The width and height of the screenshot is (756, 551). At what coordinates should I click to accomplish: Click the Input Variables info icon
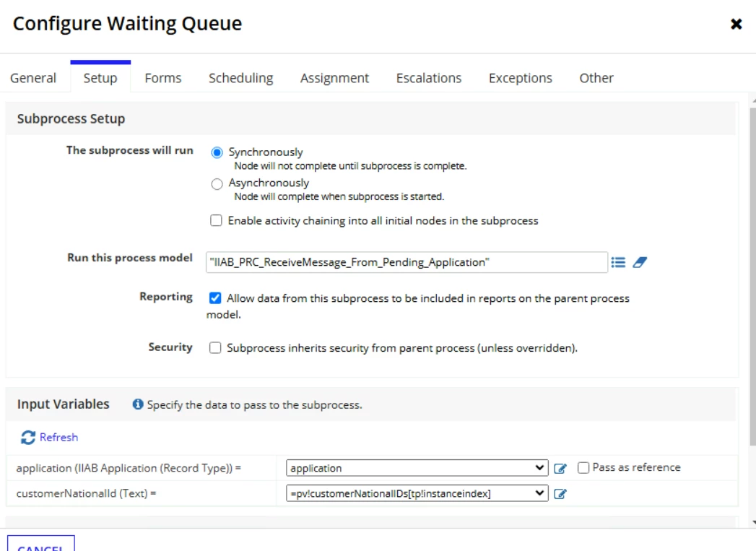pos(138,404)
